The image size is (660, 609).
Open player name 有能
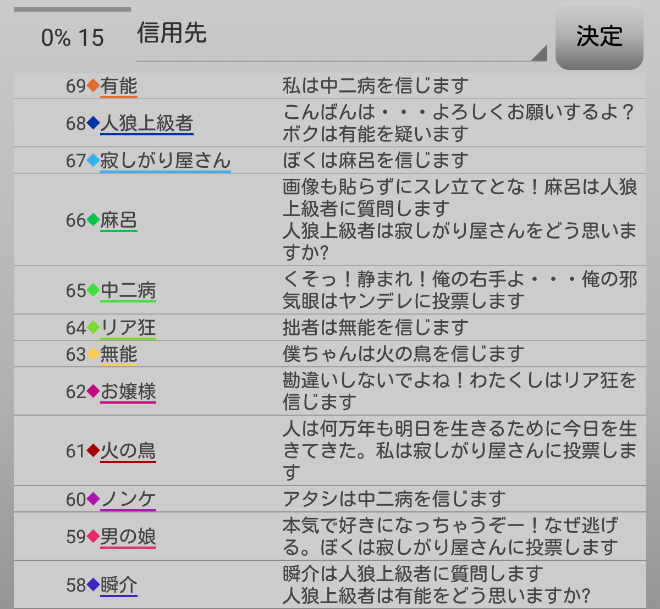tap(118, 86)
